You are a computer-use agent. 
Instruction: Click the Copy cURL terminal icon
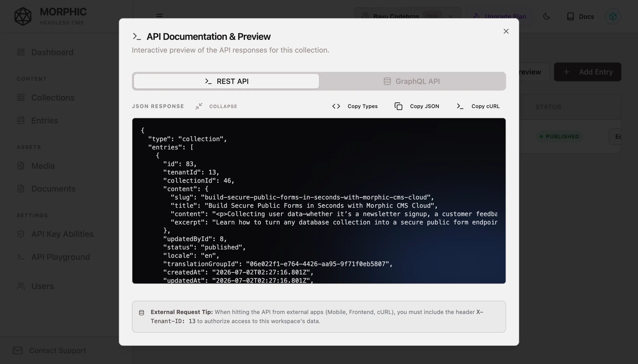tap(460, 106)
